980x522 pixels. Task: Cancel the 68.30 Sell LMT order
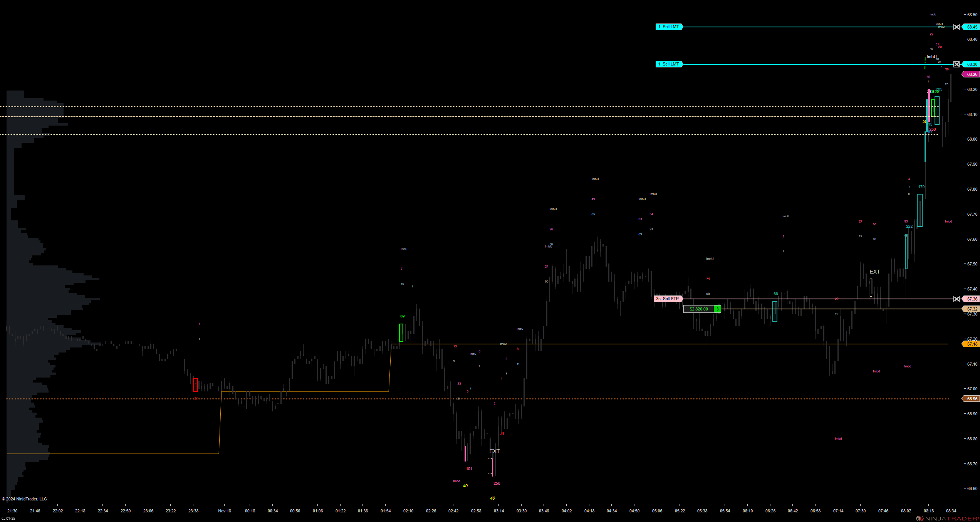957,64
